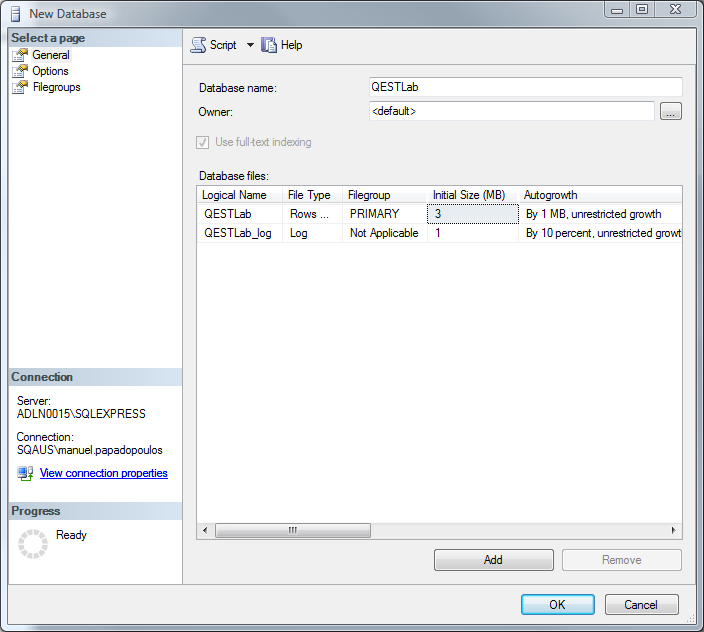This screenshot has width=704, height=632.
Task: Toggle Use full-text indexing checkbox
Action: [x=204, y=142]
